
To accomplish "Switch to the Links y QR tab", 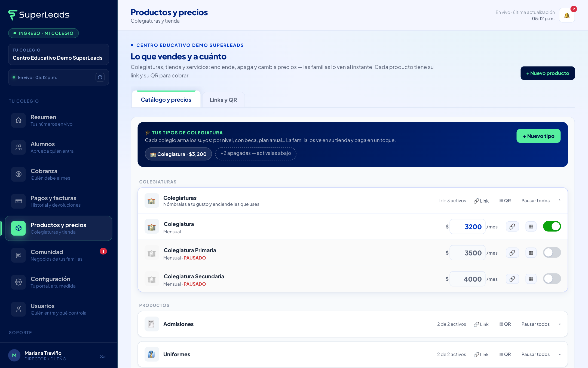I will (223, 100).
